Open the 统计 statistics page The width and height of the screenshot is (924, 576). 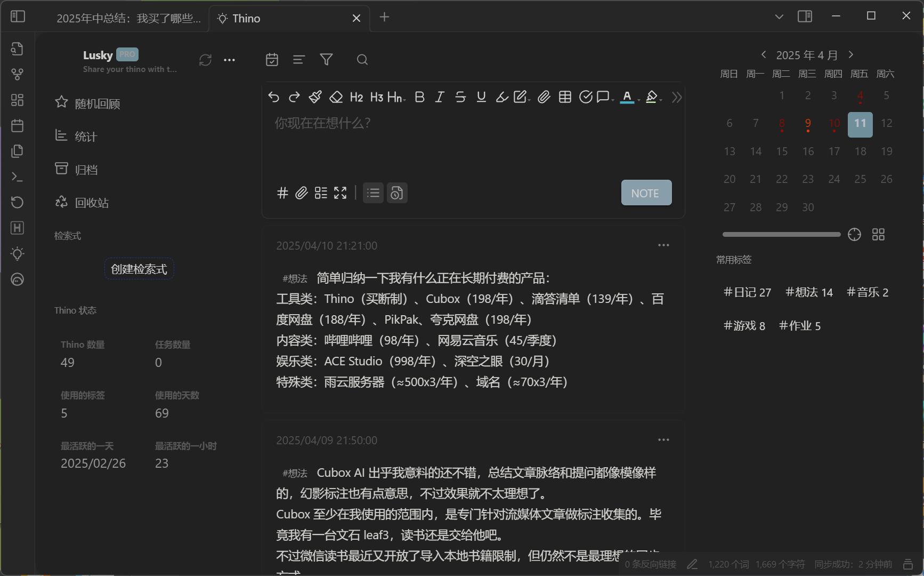(76, 136)
